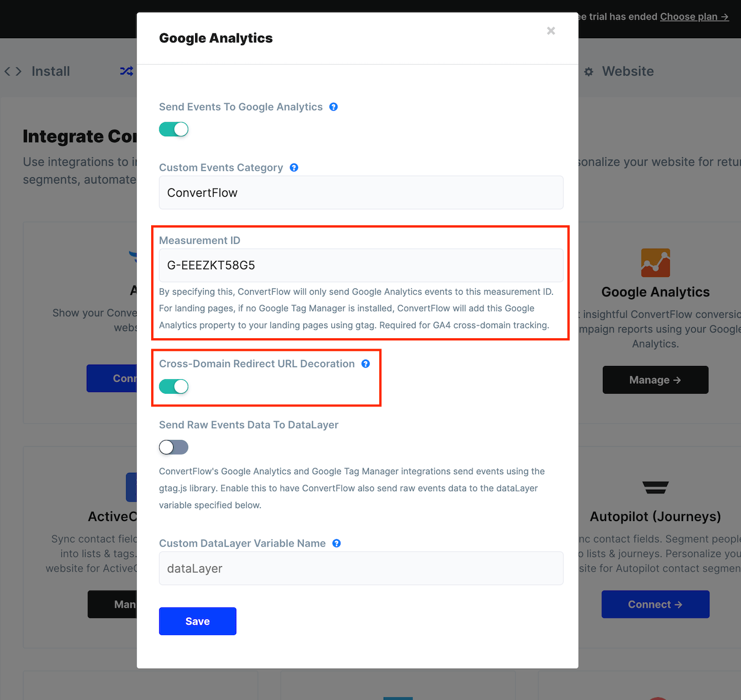741x700 pixels.
Task: Click the Google Analytics logo icon
Action: [655, 263]
